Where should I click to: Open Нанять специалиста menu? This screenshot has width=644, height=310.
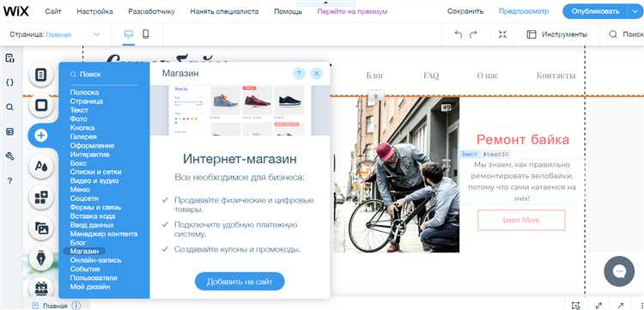[224, 11]
